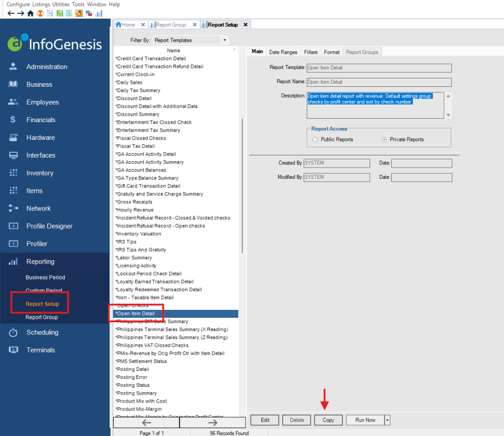Click Description box scroll down arrow
Screen dimensions: 504x436
pos(448,115)
